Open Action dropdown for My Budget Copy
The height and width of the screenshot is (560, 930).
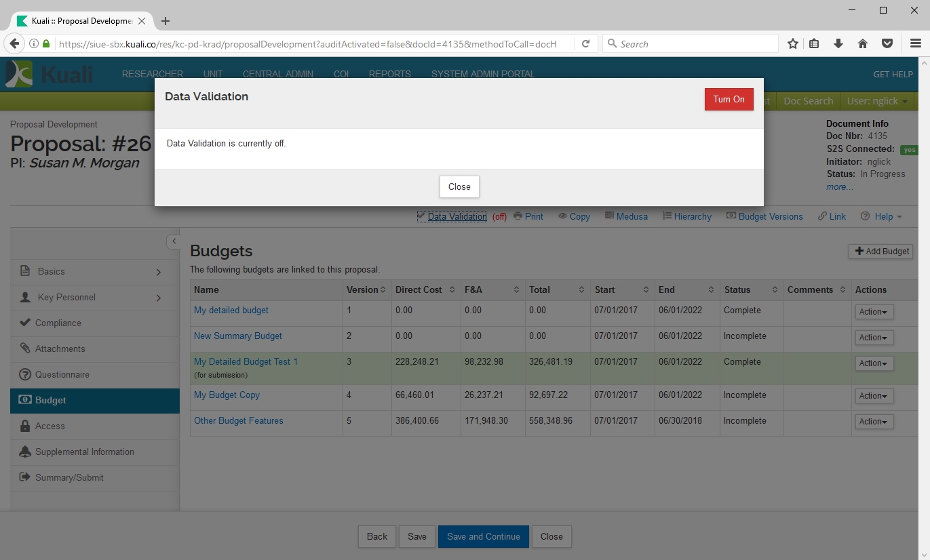(874, 396)
